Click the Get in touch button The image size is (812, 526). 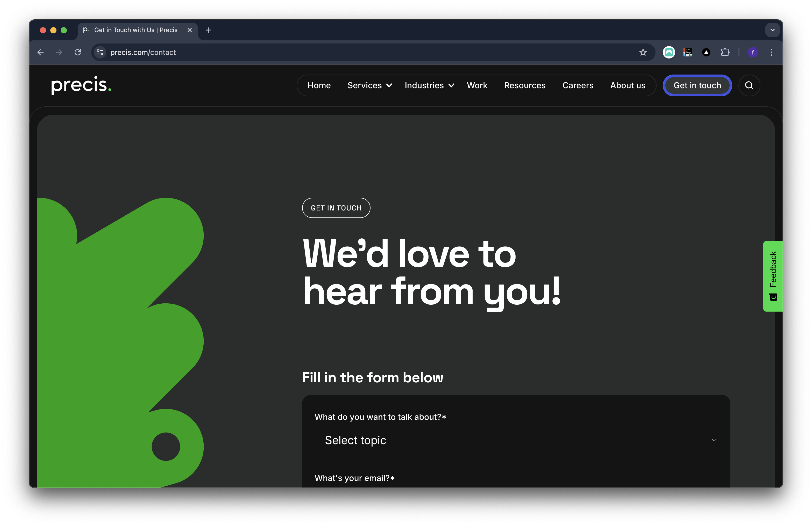[697, 86]
